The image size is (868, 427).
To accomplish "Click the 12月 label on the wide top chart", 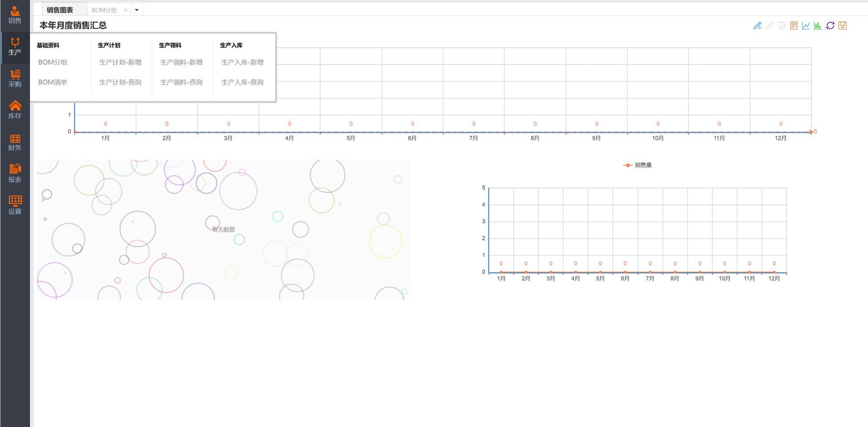I will pyautogui.click(x=781, y=138).
